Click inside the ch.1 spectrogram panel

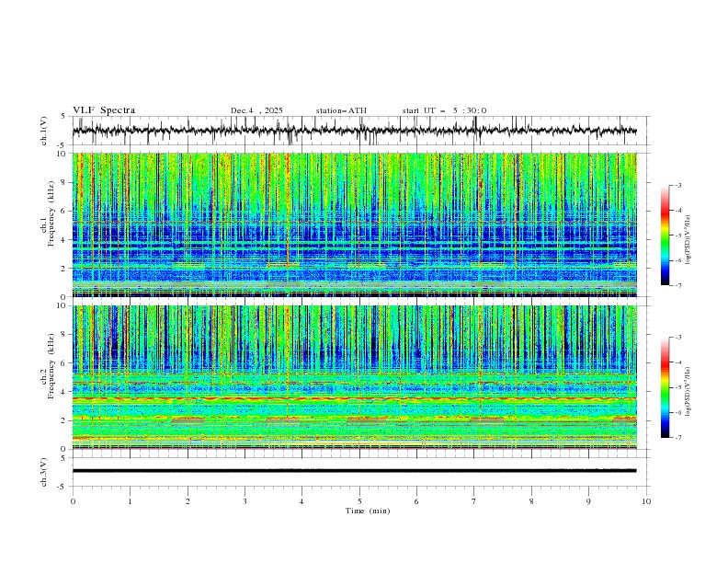pos(354,224)
